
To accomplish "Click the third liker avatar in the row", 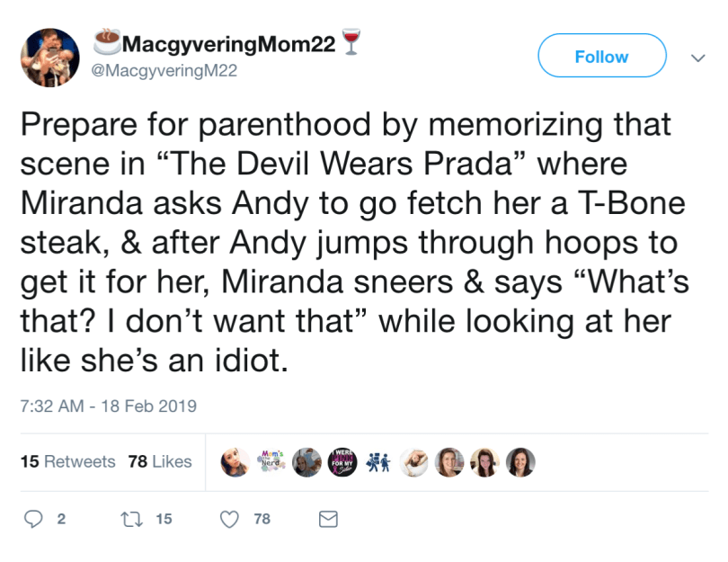I will [307, 461].
